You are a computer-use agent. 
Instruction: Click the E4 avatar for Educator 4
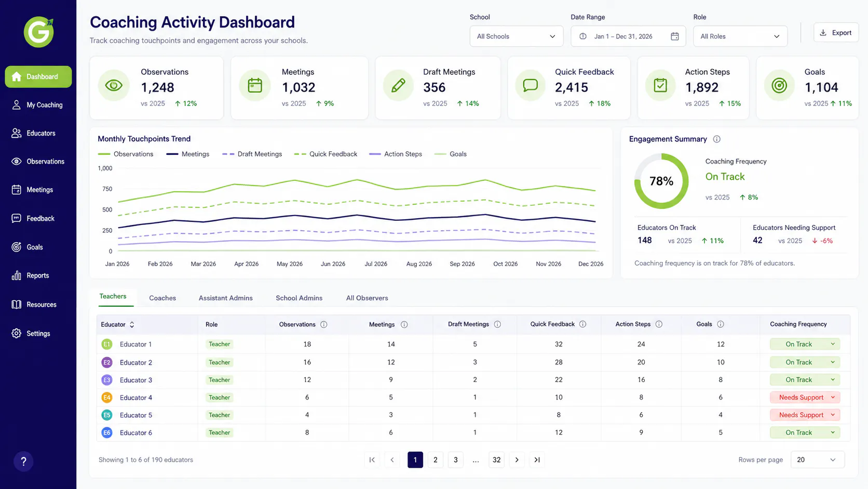click(107, 398)
